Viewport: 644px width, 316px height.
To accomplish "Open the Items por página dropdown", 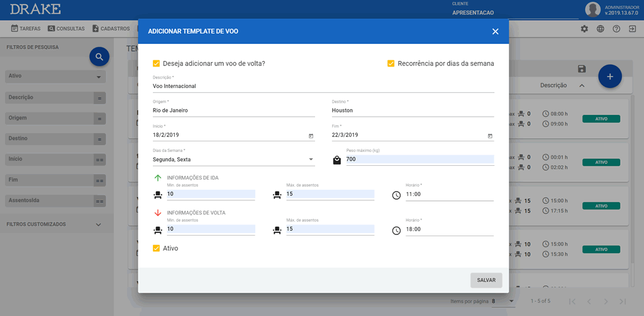I will pyautogui.click(x=503, y=301).
